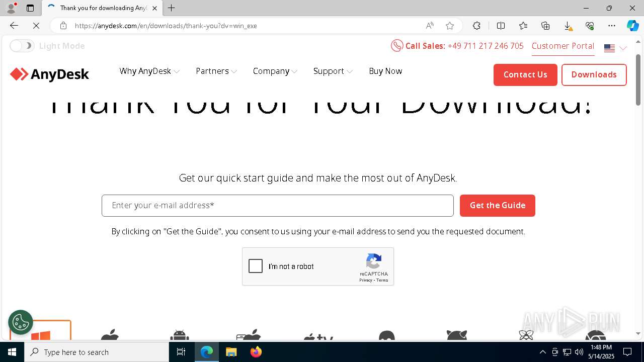Open the Customer Portal link

click(563, 46)
